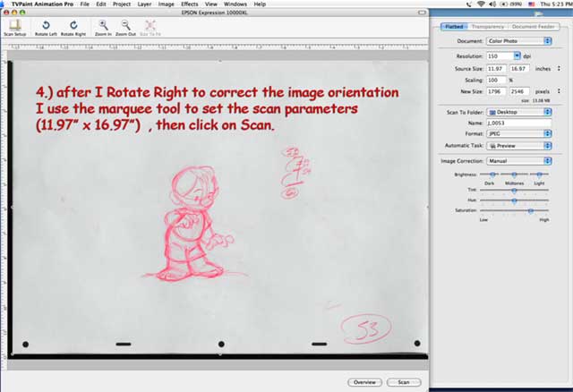Open the Automatic Task dropdown

point(518,146)
